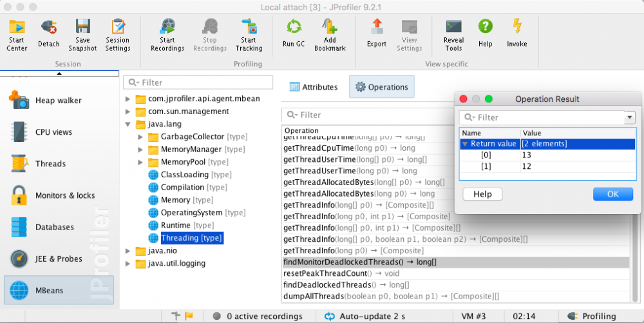Click the Auto-update refresh icon

pyautogui.click(x=329, y=316)
